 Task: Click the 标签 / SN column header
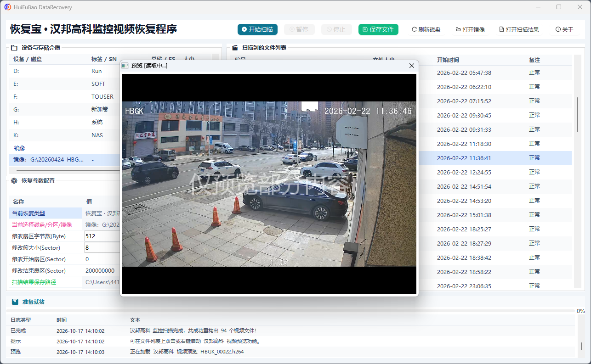pos(104,59)
